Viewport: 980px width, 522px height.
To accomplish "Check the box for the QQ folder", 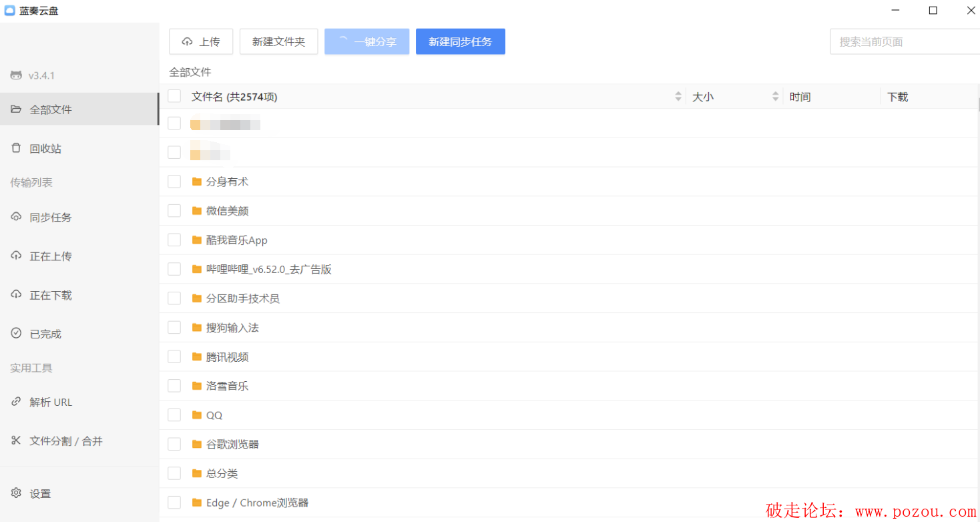I will click(174, 415).
